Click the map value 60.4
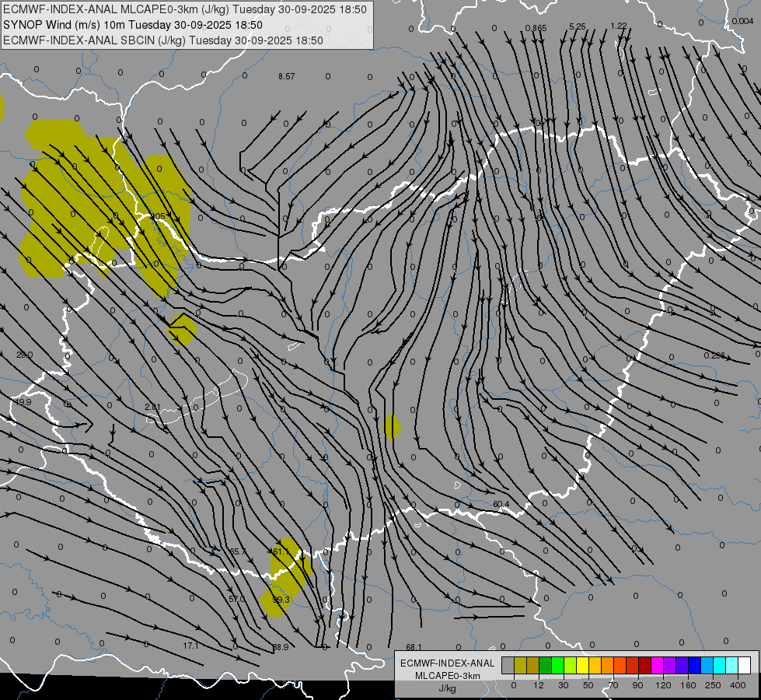This screenshot has width=761, height=700. point(501,504)
